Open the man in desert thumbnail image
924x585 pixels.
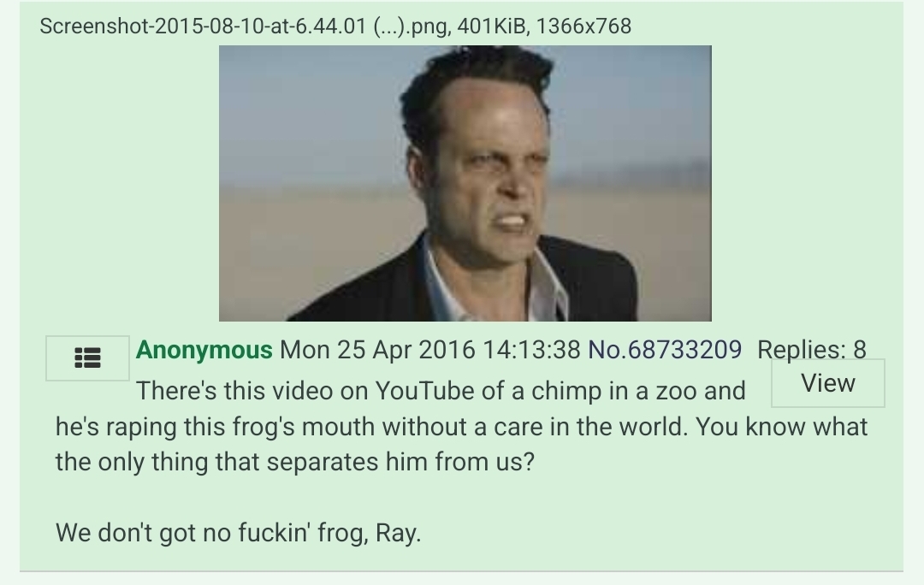tap(465, 183)
